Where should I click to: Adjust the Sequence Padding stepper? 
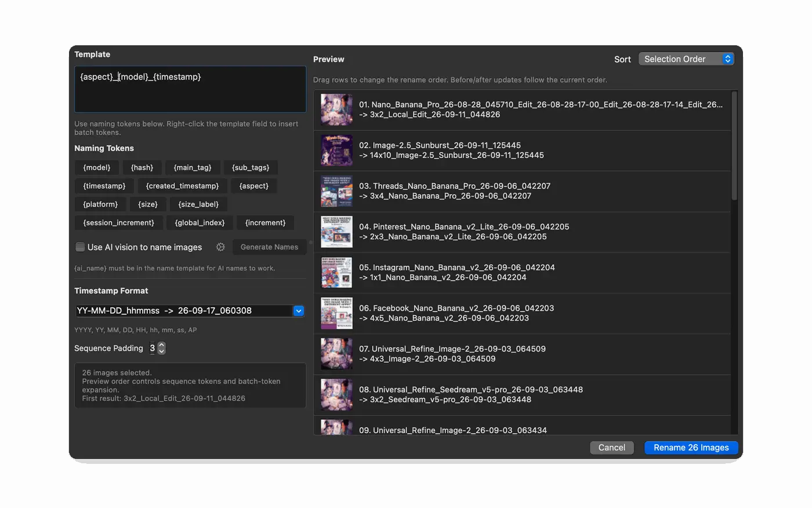[162, 348]
